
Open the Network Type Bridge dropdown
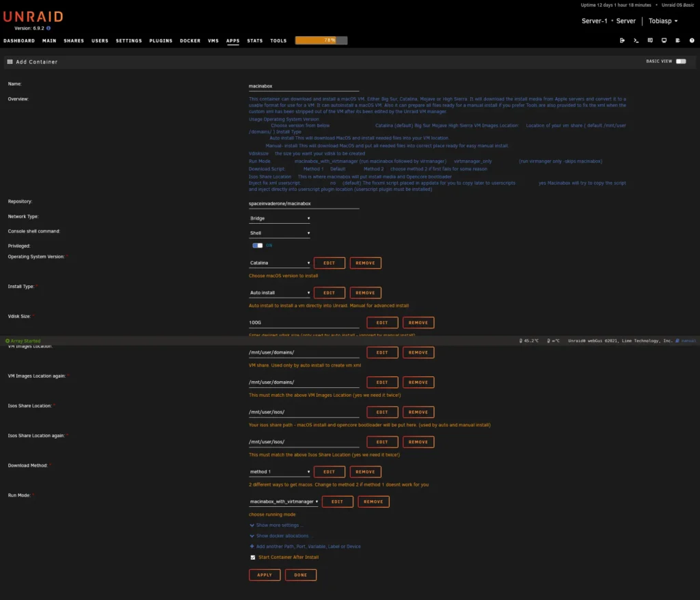(280, 218)
